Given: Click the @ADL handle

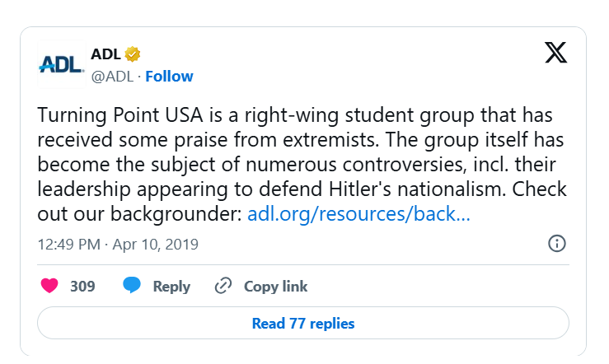Looking at the screenshot, I should (113, 77).
